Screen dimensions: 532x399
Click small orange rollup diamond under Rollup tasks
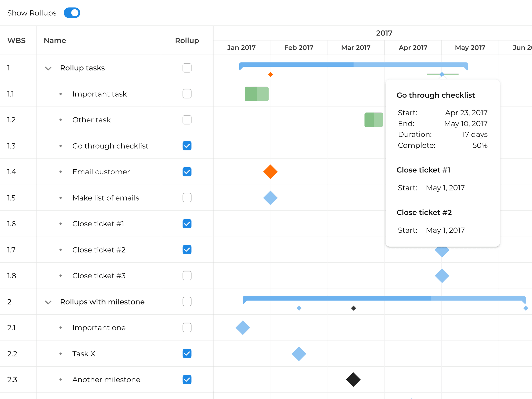tap(270, 75)
